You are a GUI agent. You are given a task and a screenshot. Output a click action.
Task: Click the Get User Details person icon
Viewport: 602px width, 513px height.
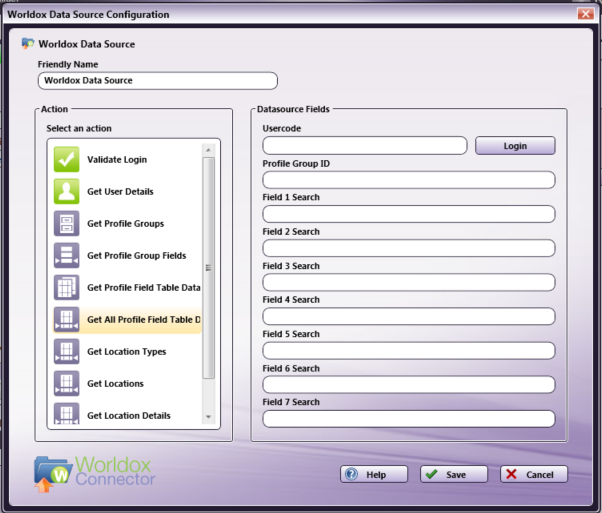[x=66, y=191]
